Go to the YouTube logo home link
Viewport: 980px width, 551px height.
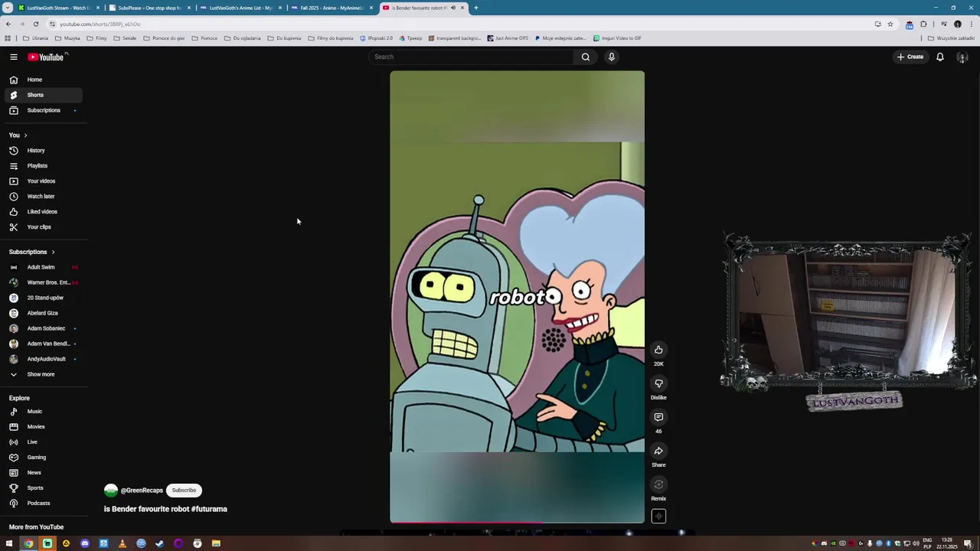[x=47, y=57]
